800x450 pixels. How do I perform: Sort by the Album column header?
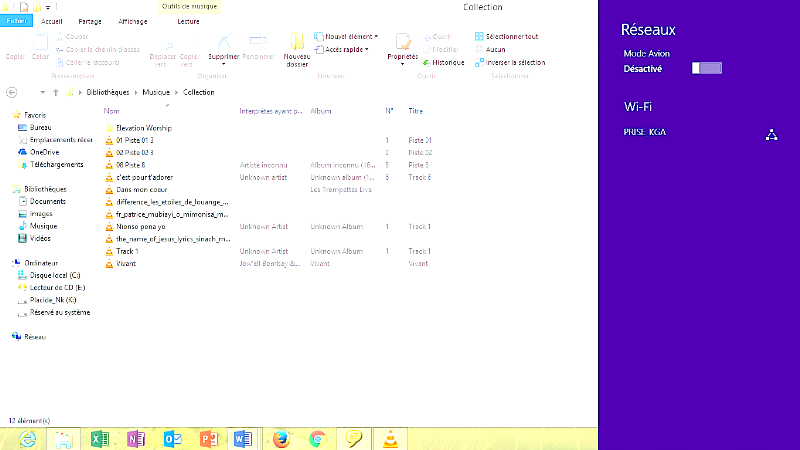pos(321,111)
